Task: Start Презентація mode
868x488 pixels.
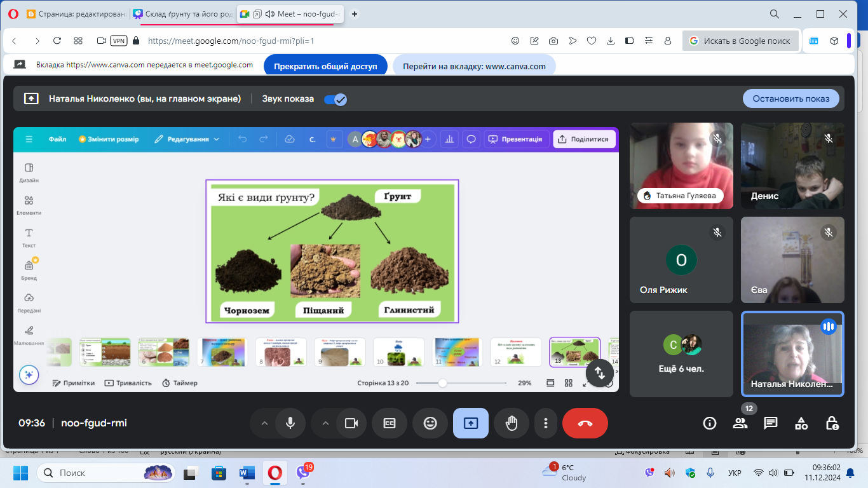Action: click(x=515, y=139)
